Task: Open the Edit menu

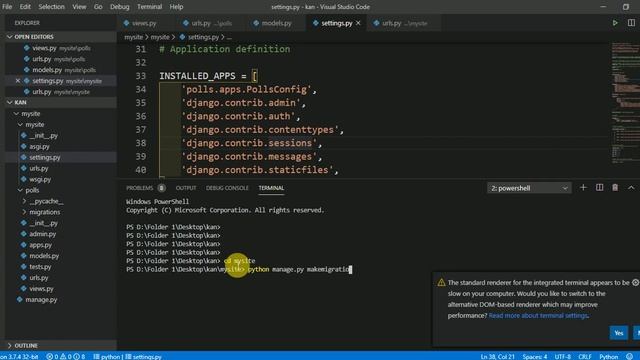Action: point(25,7)
